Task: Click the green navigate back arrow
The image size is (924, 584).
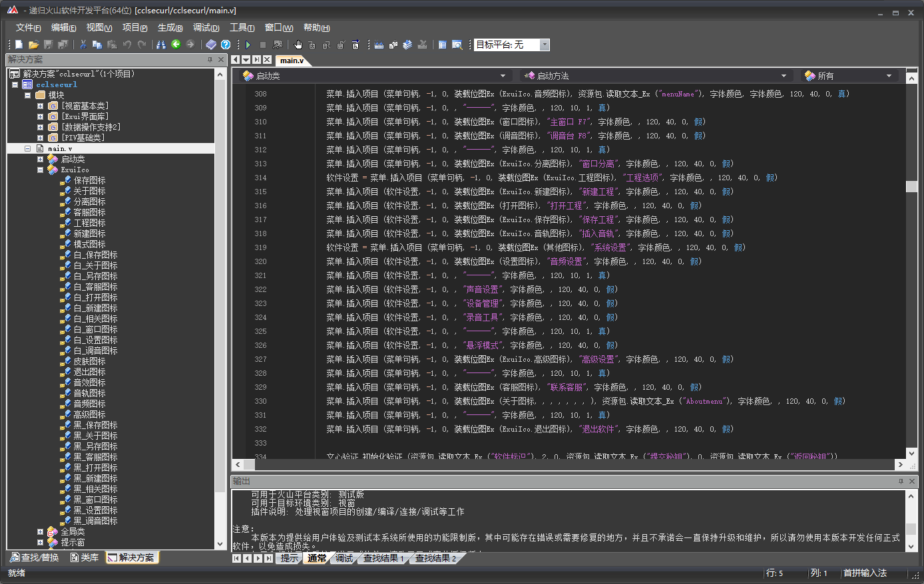Action: (175, 44)
